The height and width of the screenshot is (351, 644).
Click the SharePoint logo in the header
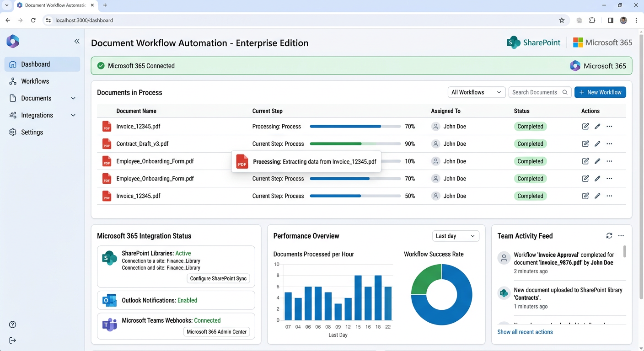[x=513, y=42]
